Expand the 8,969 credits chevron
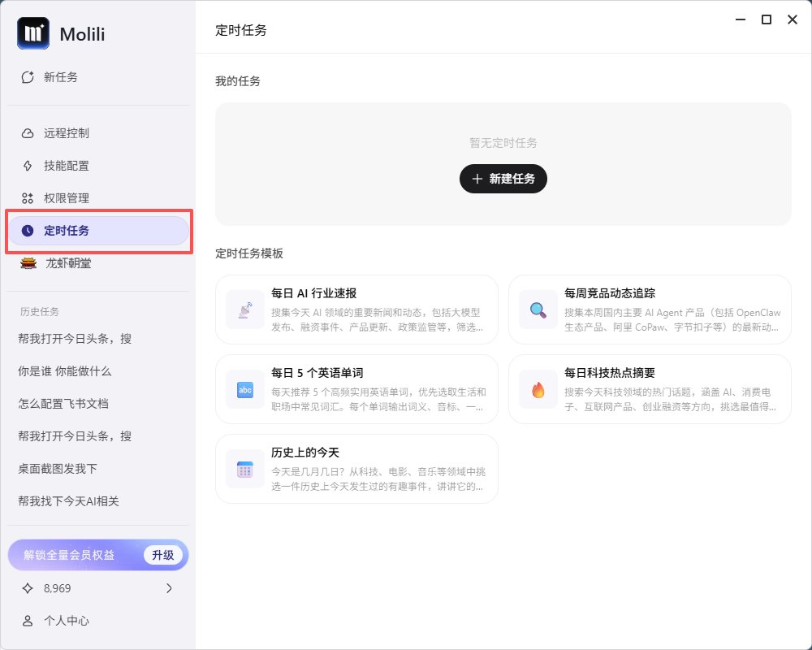 point(169,587)
